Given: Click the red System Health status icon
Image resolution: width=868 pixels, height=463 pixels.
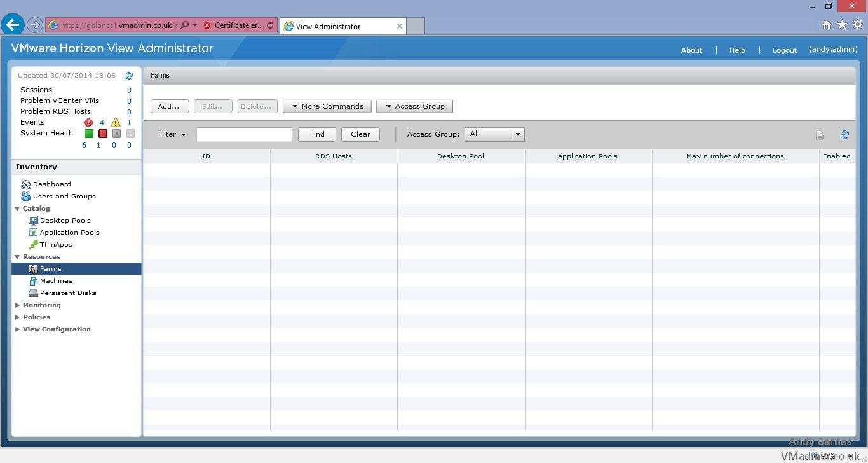Looking at the screenshot, I should (x=102, y=134).
